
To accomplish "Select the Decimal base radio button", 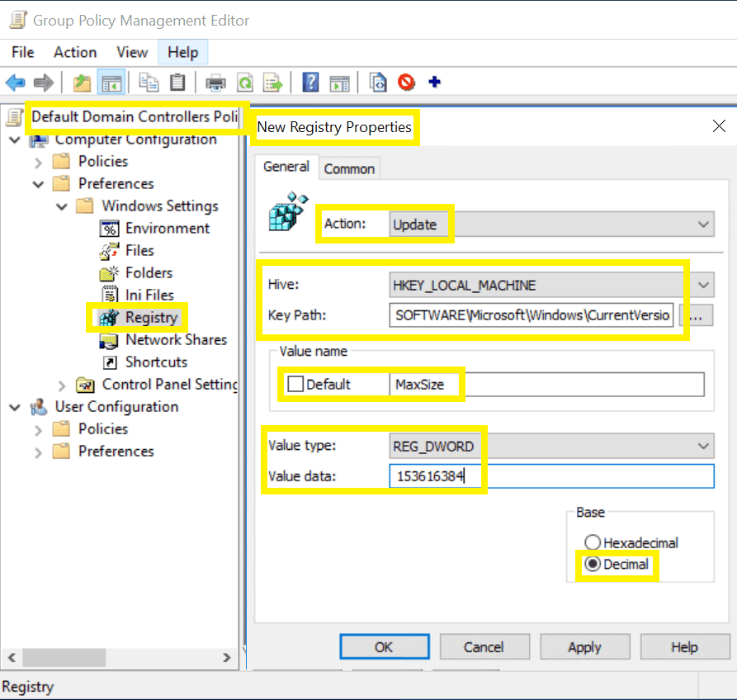I will click(593, 564).
